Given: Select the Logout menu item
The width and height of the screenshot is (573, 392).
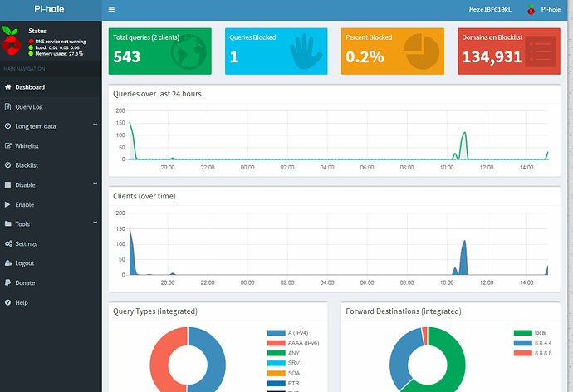Looking at the screenshot, I should (51, 263).
